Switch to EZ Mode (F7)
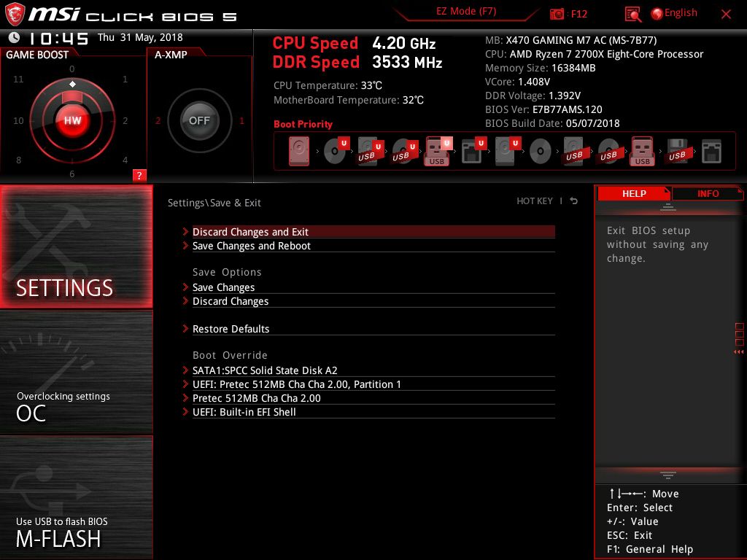Image resolution: width=747 pixels, height=560 pixels. tap(466, 11)
